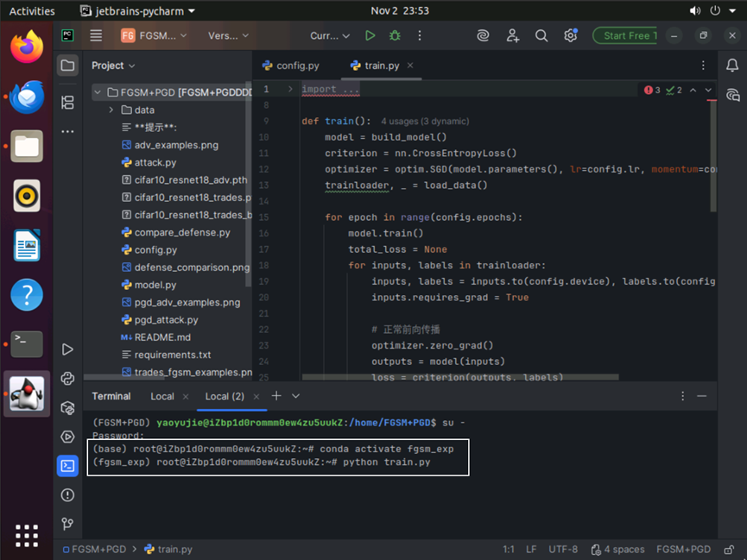Open the hamburger main menu
The width and height of the screenshot is (747, 560).
[96, 35]
